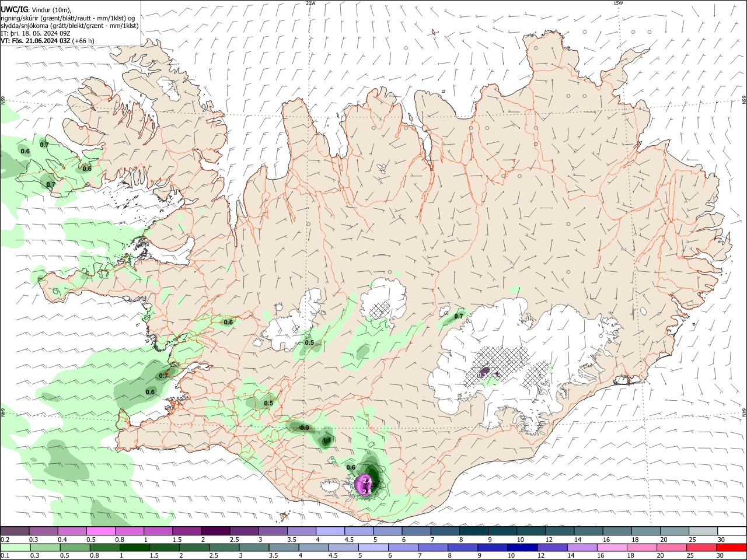Select rose 20 swatch in rain legend

point(671,547)
